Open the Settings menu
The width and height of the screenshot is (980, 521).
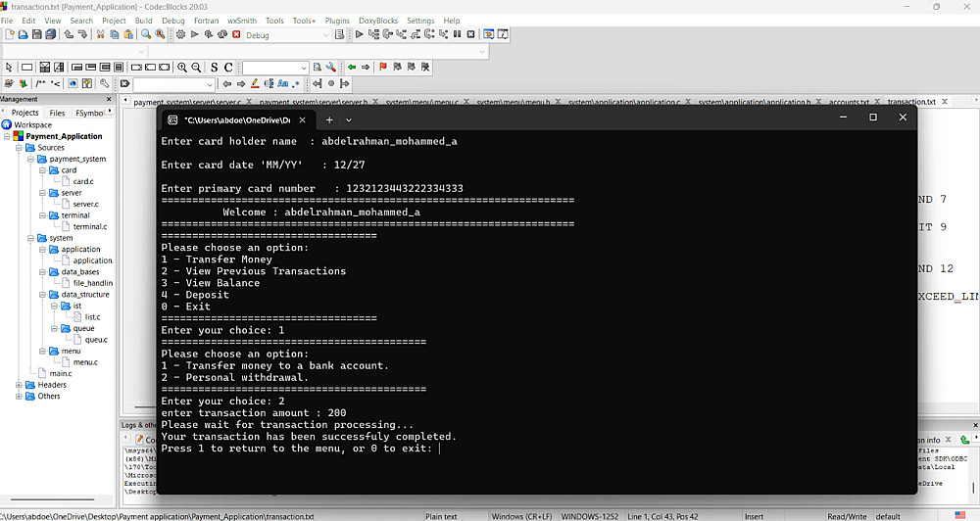[420, 21]
